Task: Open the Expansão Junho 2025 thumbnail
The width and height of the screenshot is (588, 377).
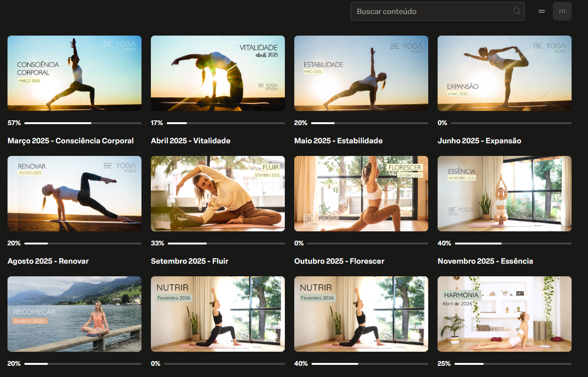Action: 505,74
